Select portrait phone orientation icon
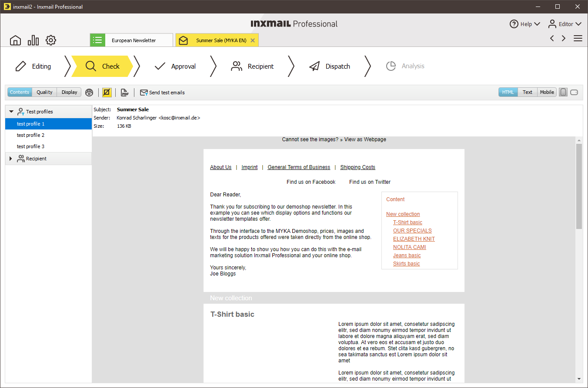This screenshot has width=588, height=388. (563, 92)
